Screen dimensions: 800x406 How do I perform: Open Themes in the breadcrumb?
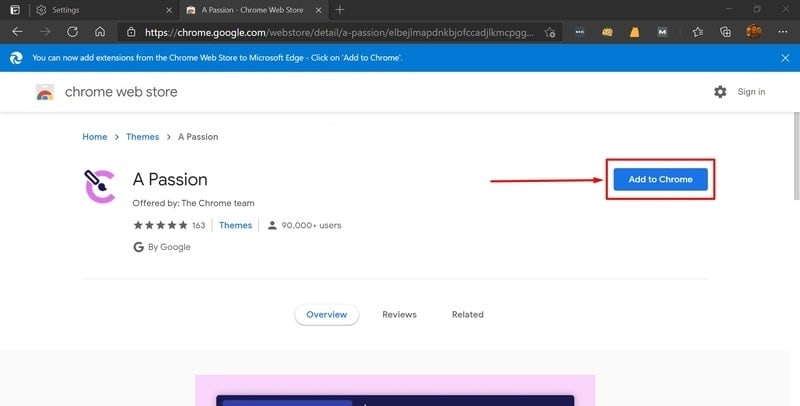click(x=142, y=137)
